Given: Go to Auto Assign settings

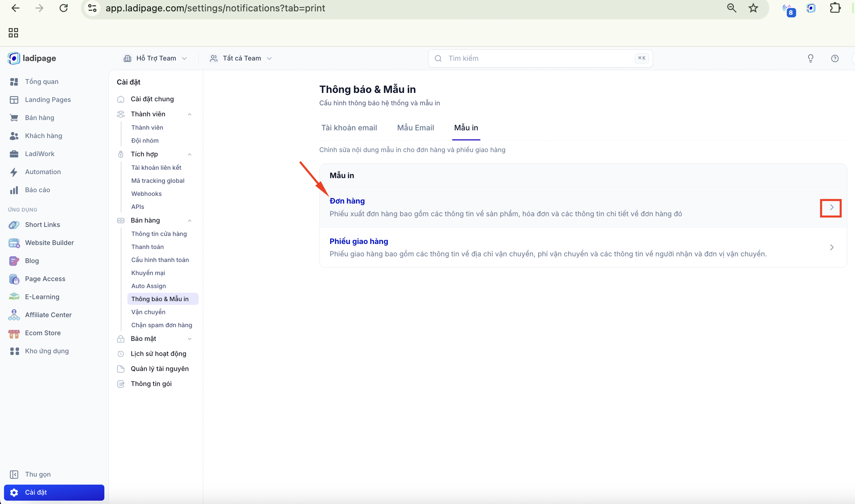Looking at the screenshot, I should (149, 286).
